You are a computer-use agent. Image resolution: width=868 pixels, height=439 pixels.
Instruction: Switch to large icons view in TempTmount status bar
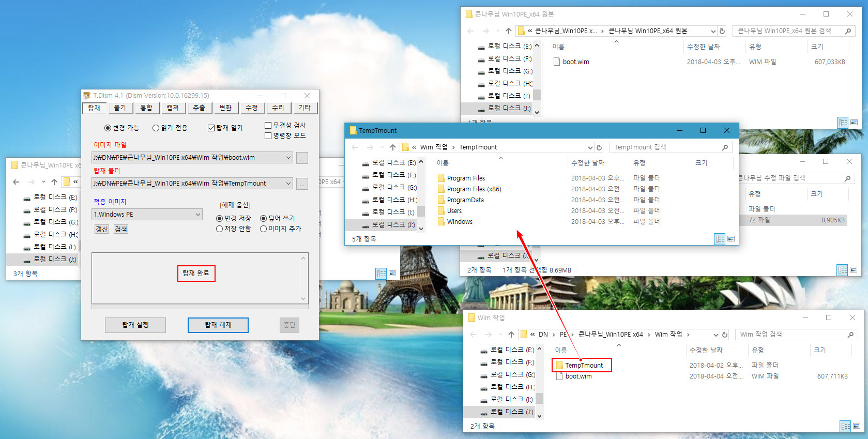tap(731, 239)
